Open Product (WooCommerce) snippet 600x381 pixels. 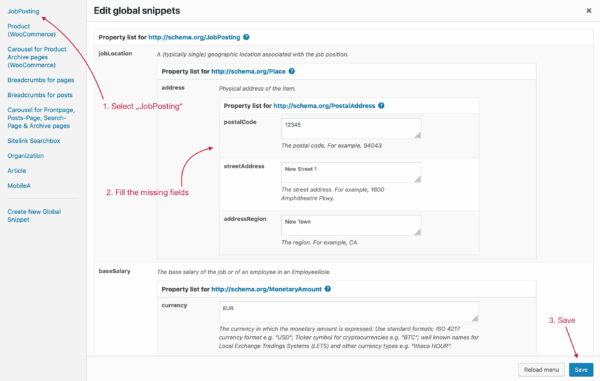pos(31,30)
